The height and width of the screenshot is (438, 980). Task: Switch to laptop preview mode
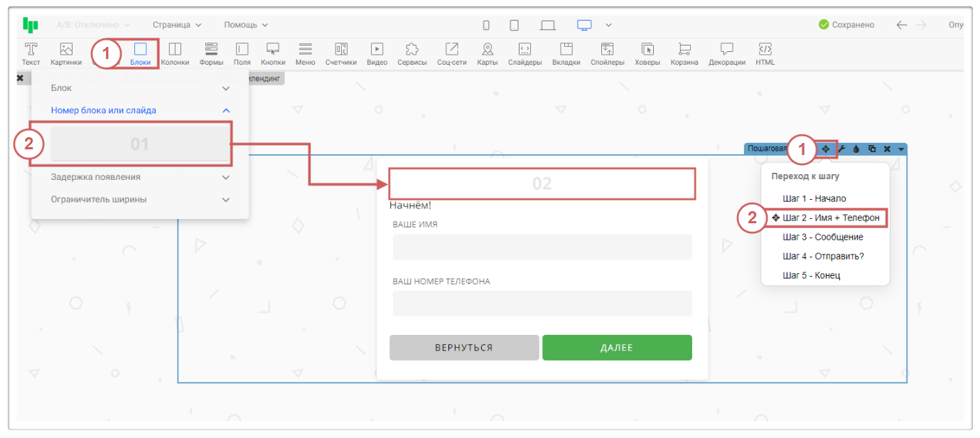coord(547,25)
